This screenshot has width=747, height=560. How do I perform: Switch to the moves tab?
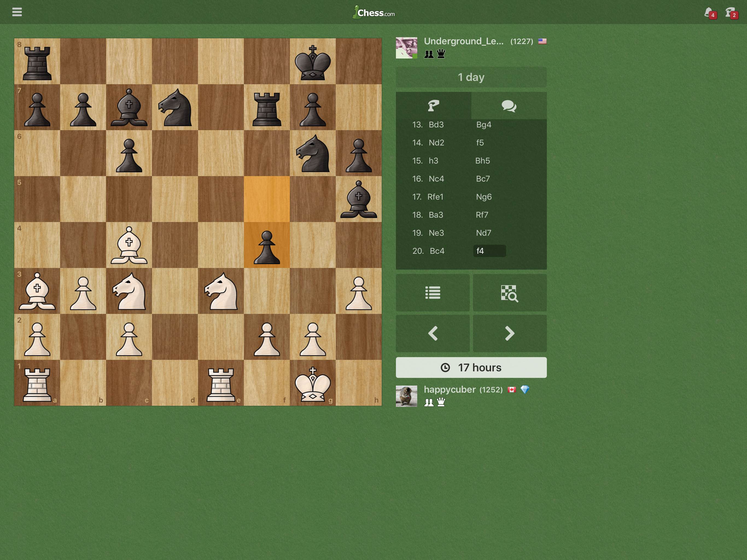tap(433, 106)
